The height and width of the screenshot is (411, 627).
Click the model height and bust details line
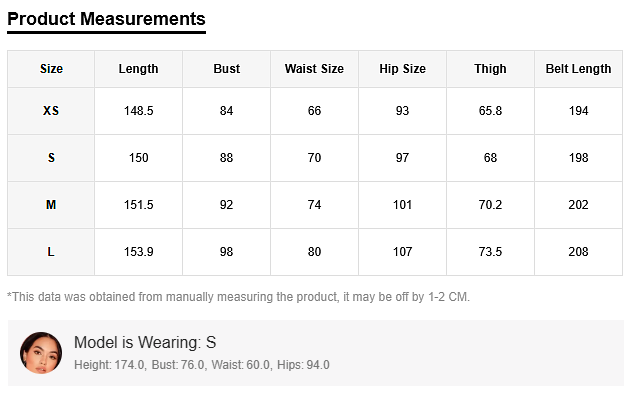[x=201, y=365]
